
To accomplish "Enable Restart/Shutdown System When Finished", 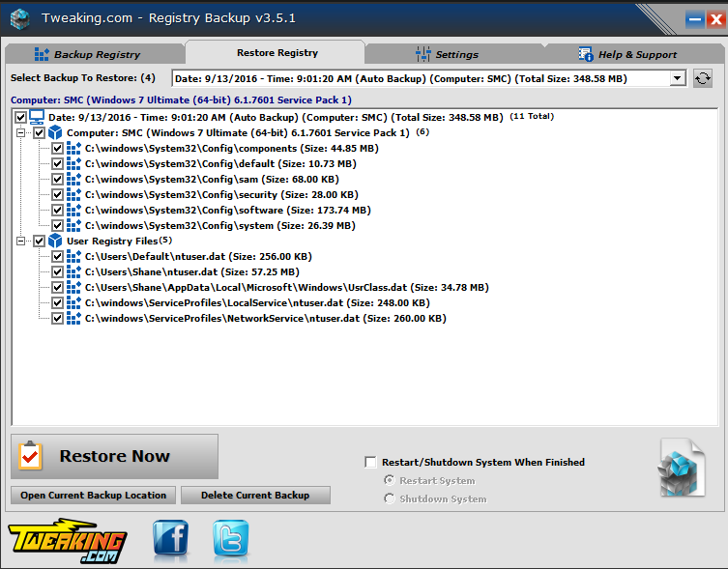I will [370, 463].
